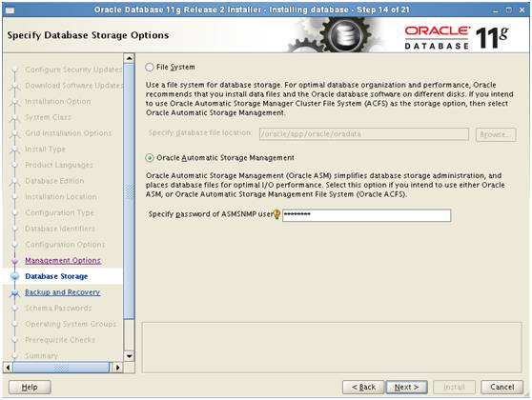532x400 pixels.
Task: Go to the Next step
Action: tap(406, 387)
